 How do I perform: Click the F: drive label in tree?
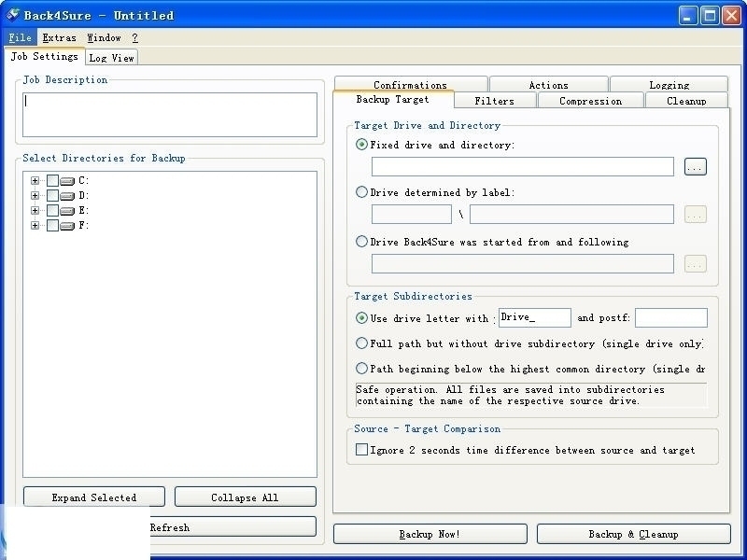(84, 225)
